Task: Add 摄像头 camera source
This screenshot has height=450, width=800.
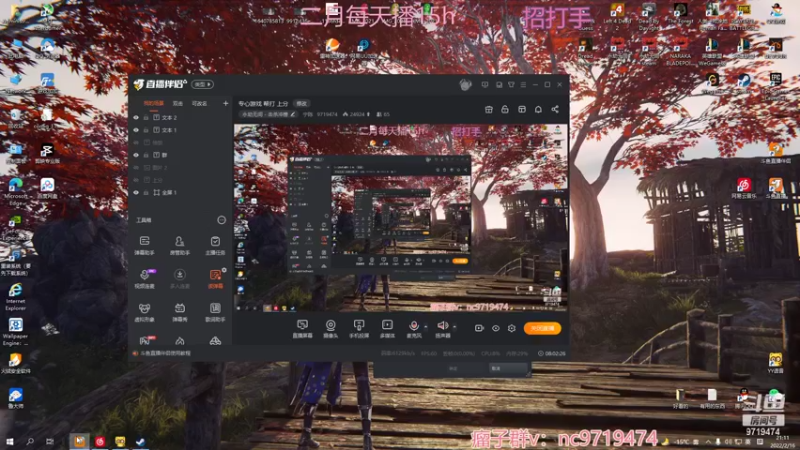Action: click(x=331, y=329)
